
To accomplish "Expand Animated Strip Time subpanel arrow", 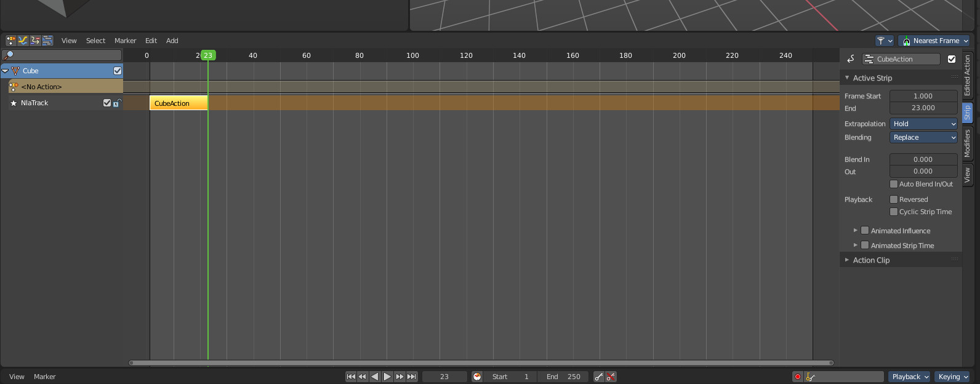I will click(x=855, y=245).
